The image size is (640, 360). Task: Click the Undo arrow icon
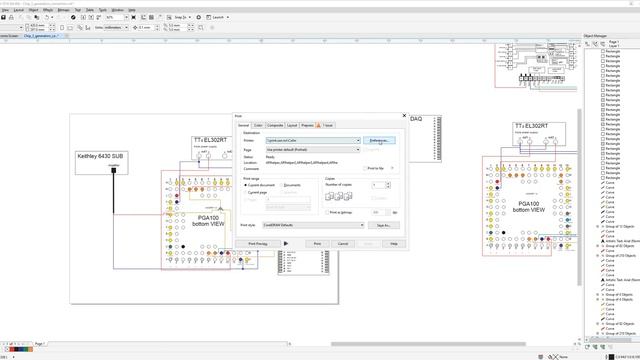[x=47, y=18]
